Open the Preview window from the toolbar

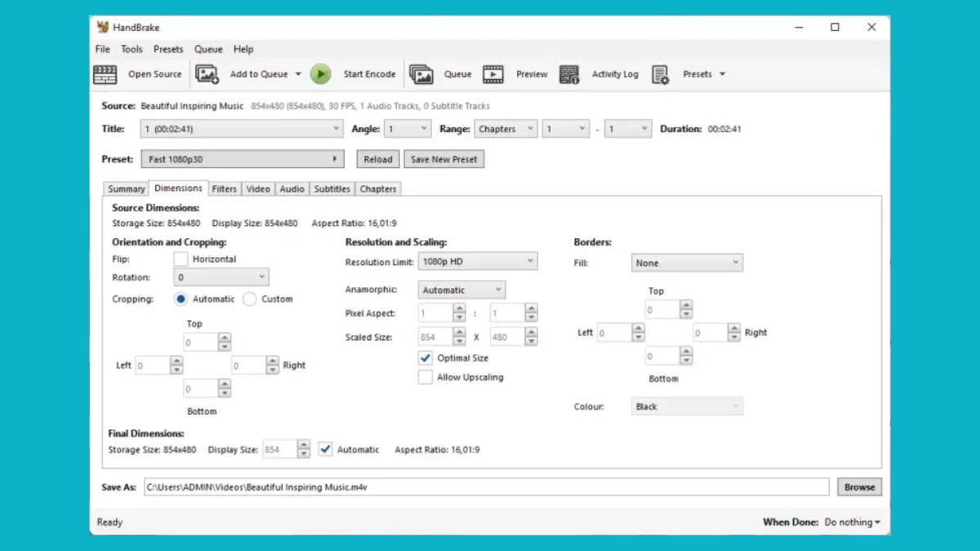click(x=493, y=74)
